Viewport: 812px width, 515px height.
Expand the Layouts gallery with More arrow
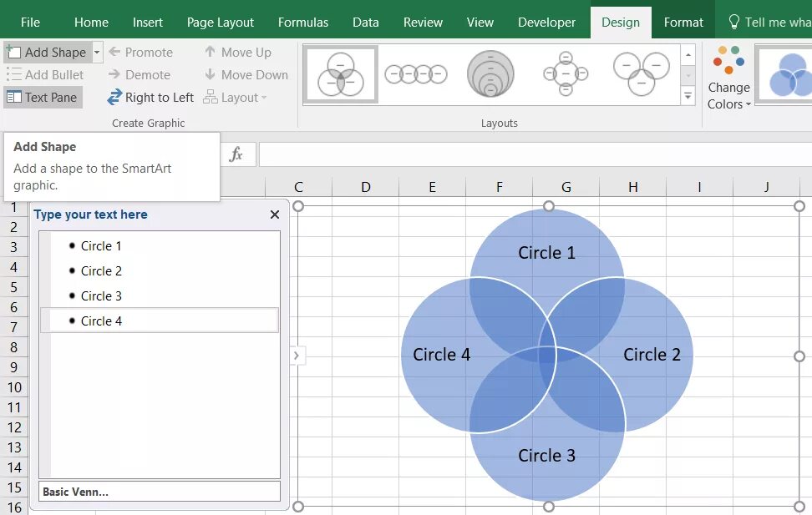(x=687, y=96)
